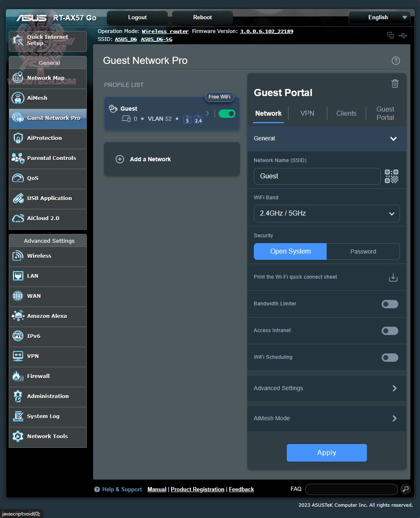Collapse the General section
The width and height of the screenshot is (420, 518).
326,139
